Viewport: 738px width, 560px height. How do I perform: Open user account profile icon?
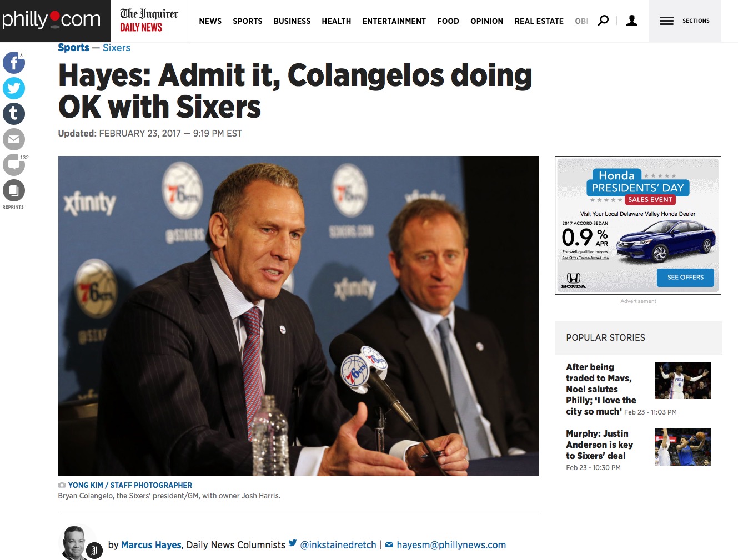pos(632,21)
